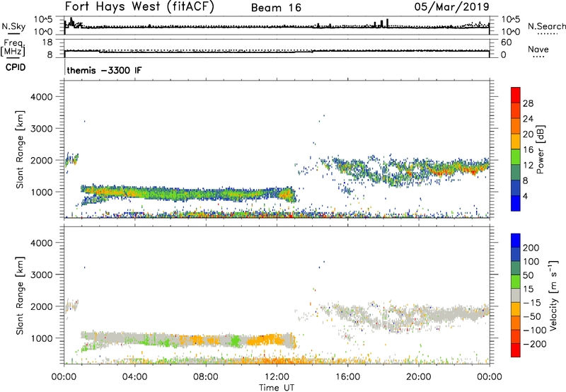Click the 'Slant Range [km]' label of the power panel
This screenshot has width=566, height=392.
[20, 149]
